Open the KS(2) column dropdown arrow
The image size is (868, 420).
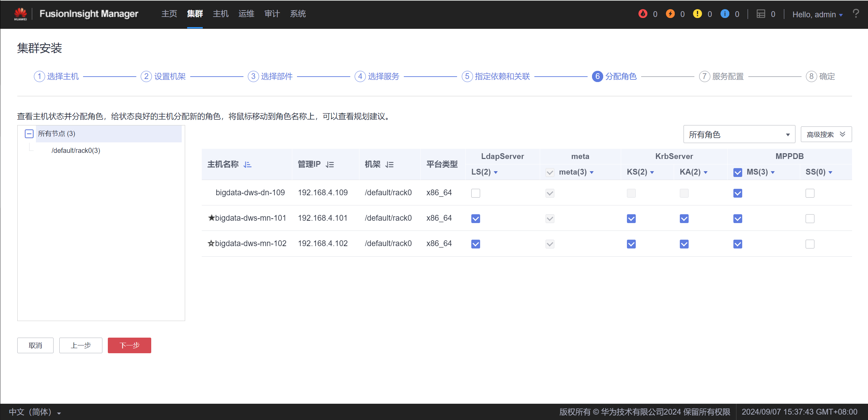point(652,173)
